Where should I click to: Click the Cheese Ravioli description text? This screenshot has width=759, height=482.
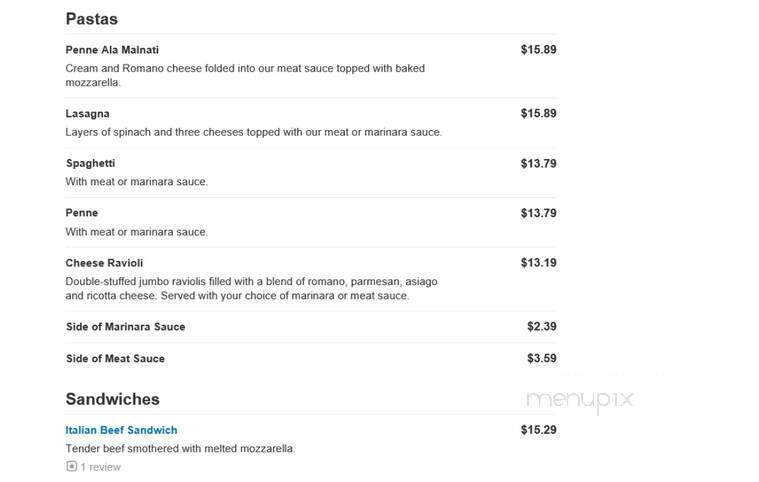[x=251, y=288]
